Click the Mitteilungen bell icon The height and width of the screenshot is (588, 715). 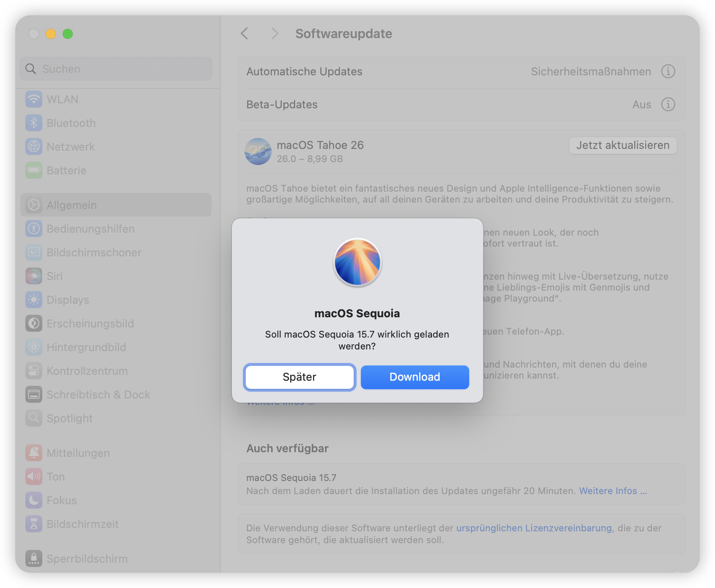[x=34, y=453]
